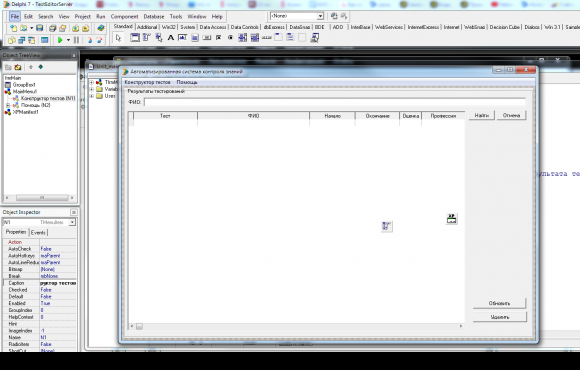Screen dimensions: 580x370
Task: Select the MainMenu component in the Standard palette
Action: 147,38
